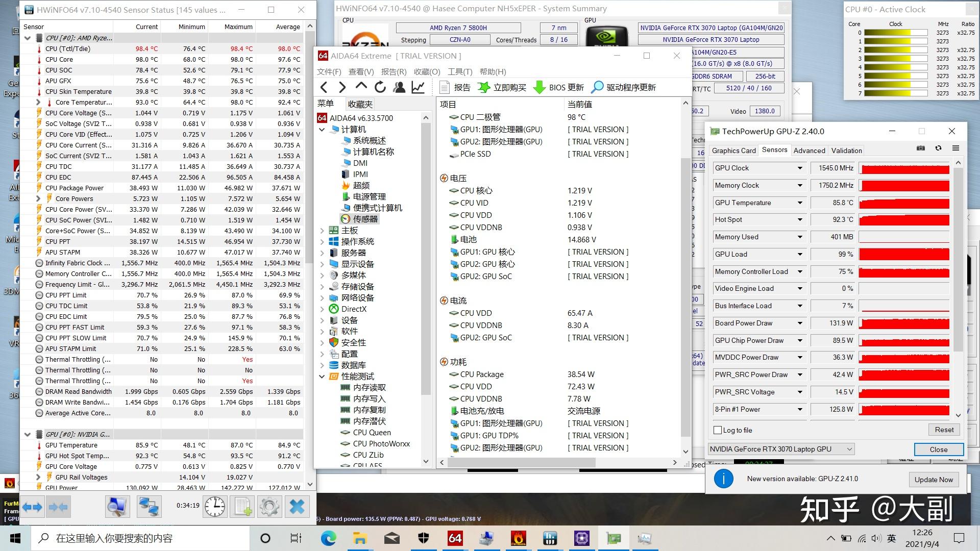Start logging via HWiNFO report-plus icon
980x551 pixels.
pyautogui.click(x=242, y=506)
